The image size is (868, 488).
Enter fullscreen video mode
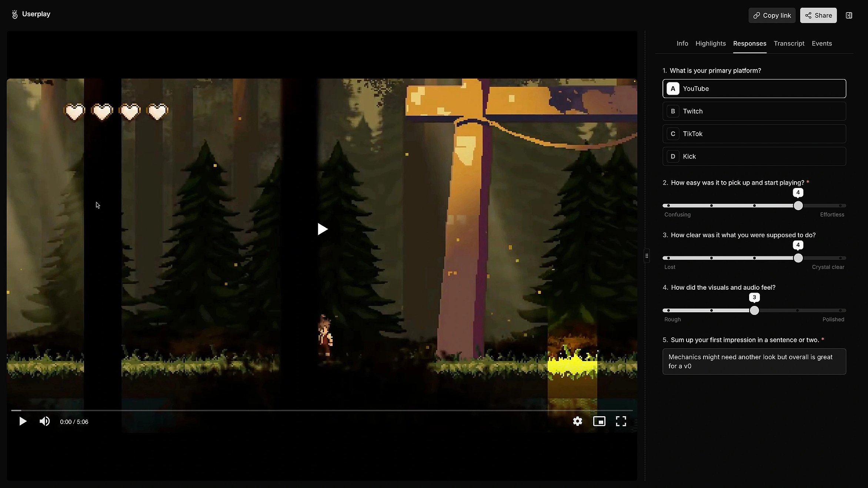621,421
